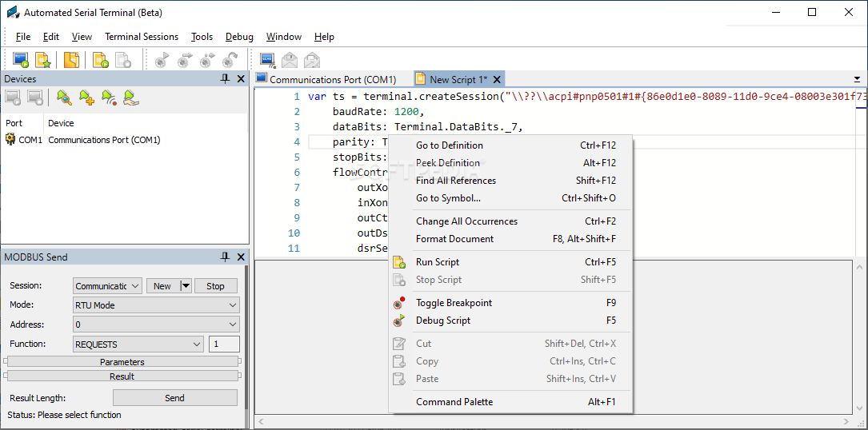This screenshot has width=868, height=430.
Task: Click the COM1 gear device icon
Action: click(10, 139)
